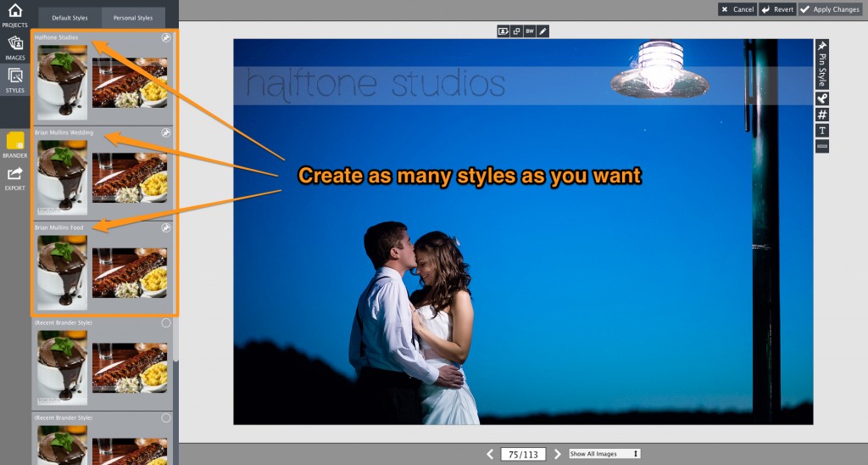Viewport: 868px width, 465px height.
Task: Switch to the Personal Styles tab
Action: pos(133,18)
